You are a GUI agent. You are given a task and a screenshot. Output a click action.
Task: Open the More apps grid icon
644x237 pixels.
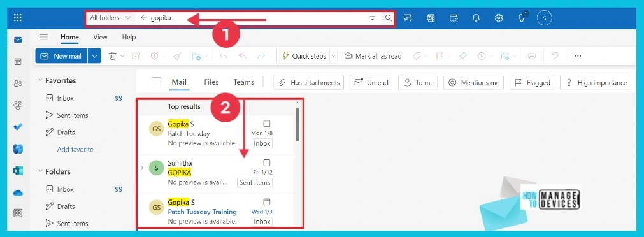coord(18,213)
